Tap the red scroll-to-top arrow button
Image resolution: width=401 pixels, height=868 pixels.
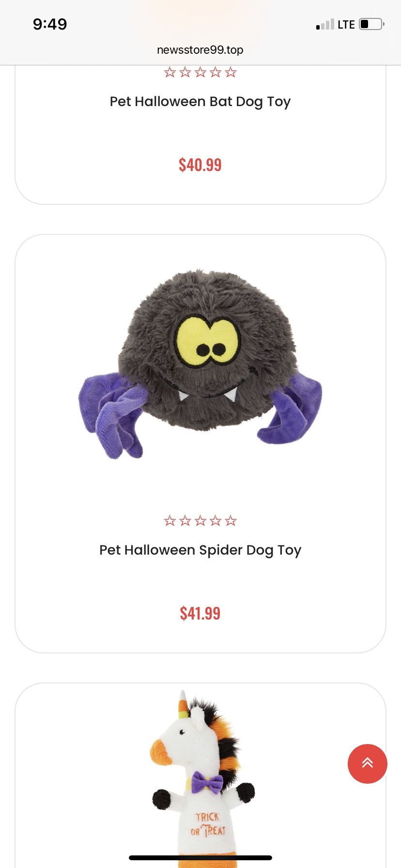coord(367,763)
